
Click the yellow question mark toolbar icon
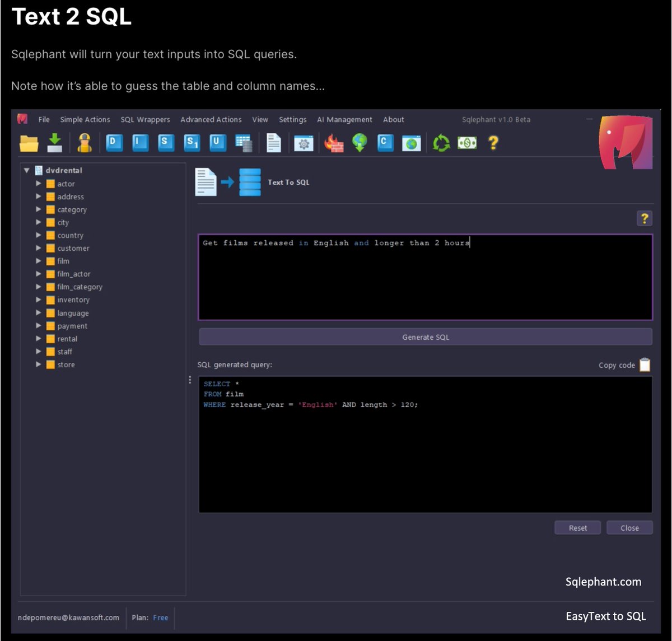pos(493,143)
